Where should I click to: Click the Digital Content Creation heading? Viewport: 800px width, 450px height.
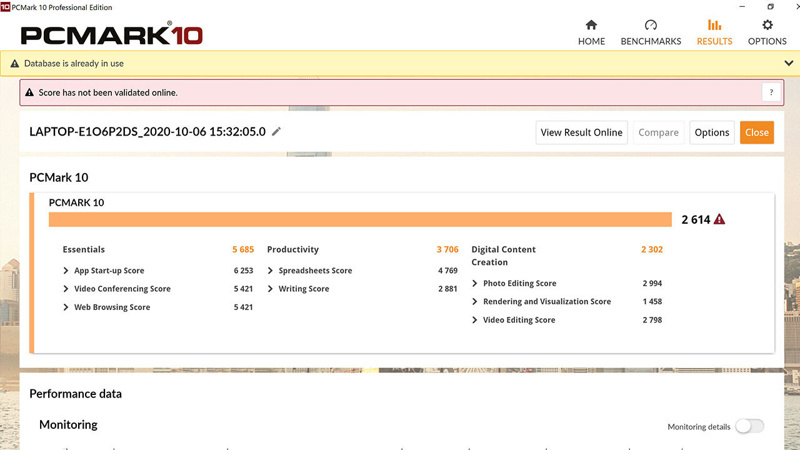(504, 256)
